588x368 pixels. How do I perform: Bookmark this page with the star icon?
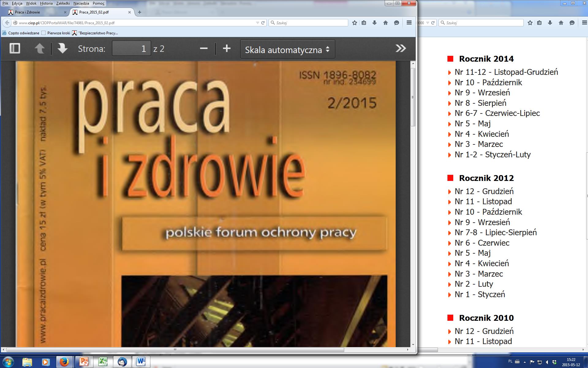pyautogui.click(x=355, y=23)
